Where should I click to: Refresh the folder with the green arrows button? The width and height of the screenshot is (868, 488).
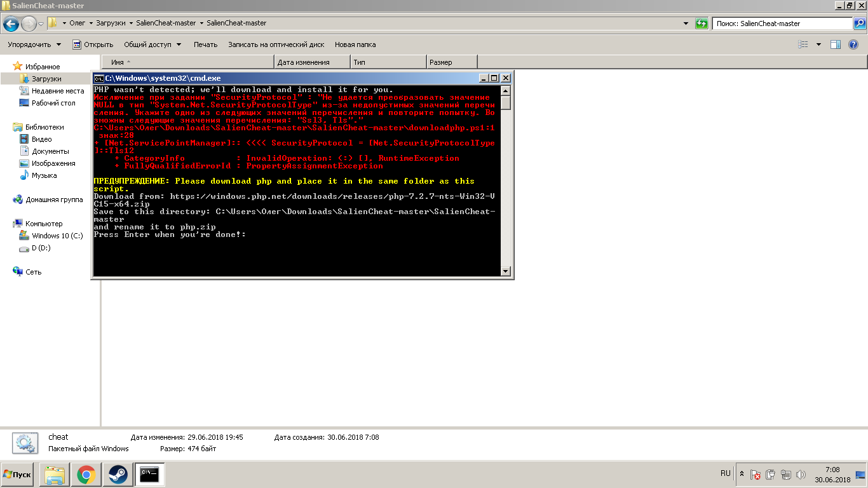click(702, 24)
